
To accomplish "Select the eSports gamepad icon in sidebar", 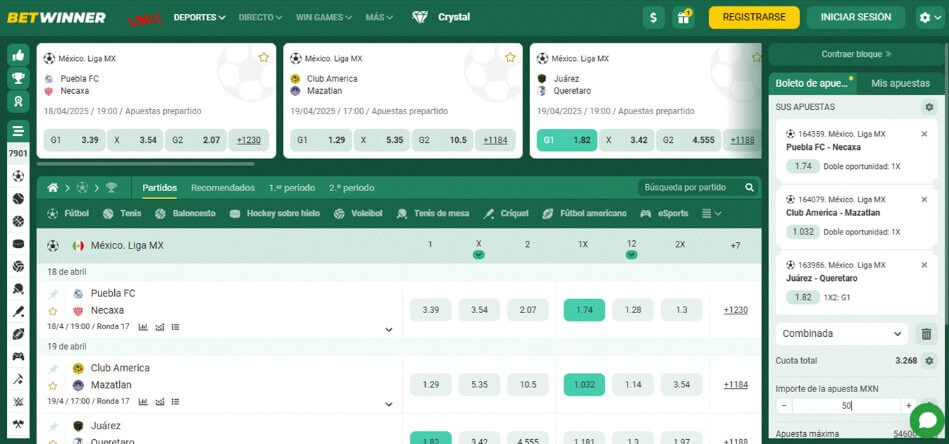I will (18, 356).
